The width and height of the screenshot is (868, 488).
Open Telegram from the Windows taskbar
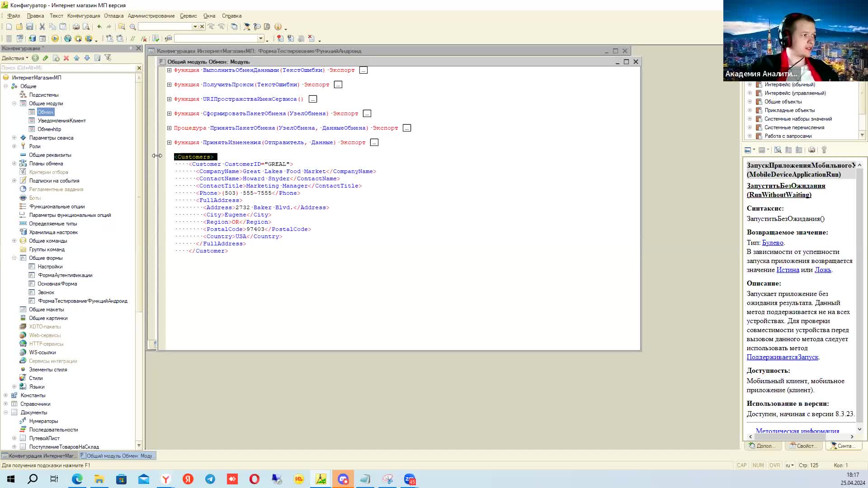coord(210,479)
